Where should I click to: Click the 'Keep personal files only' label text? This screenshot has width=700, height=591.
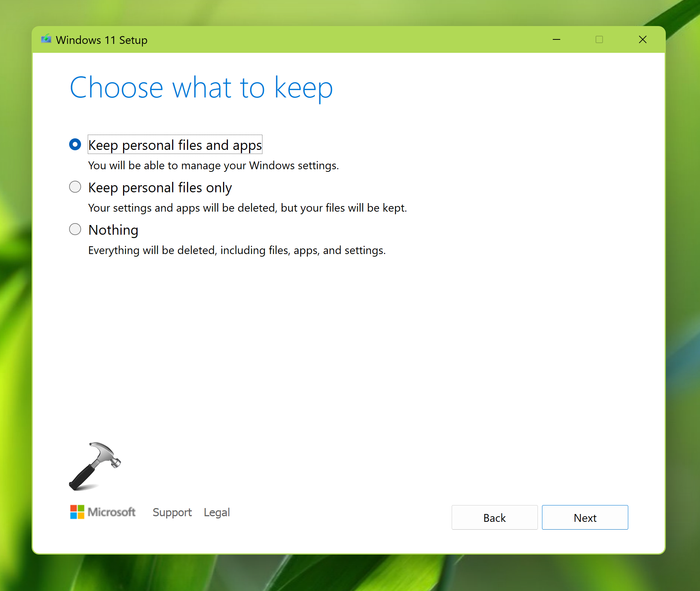[160, 187]
